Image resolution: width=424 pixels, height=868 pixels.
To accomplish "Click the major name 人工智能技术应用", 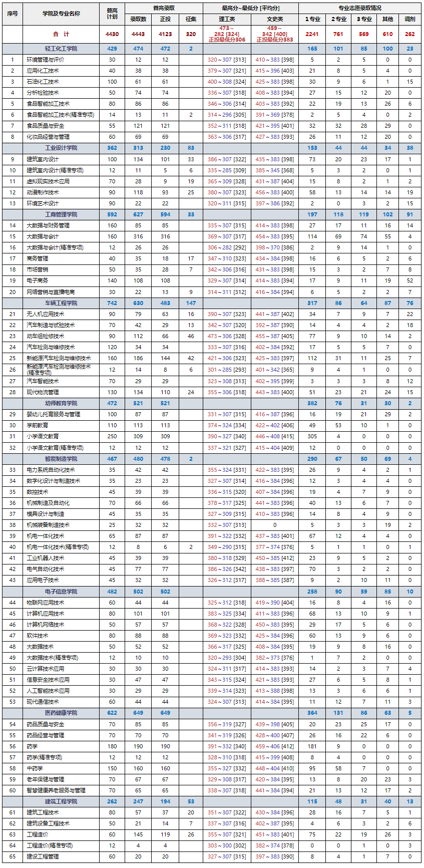I will tap(48, 691).
